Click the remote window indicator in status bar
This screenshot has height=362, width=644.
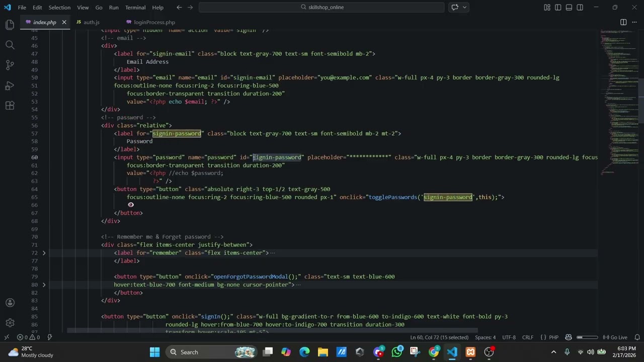7,337
